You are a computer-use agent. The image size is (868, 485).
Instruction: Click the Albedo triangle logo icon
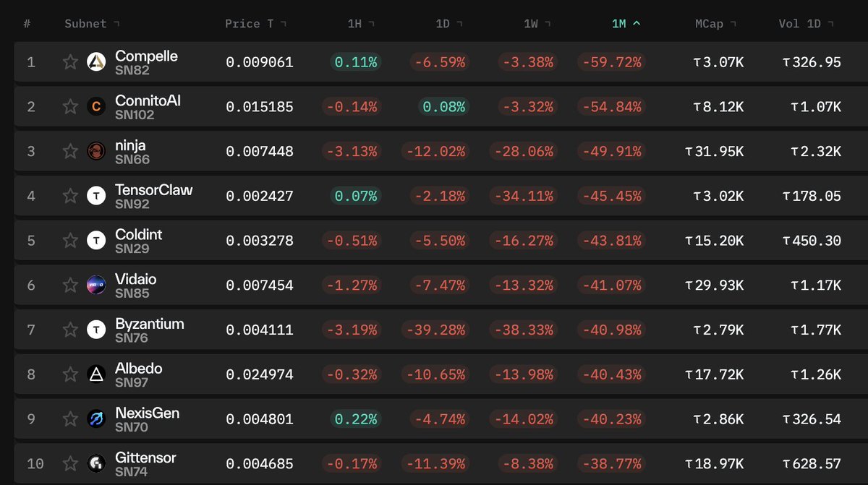[x=96, y=374]
